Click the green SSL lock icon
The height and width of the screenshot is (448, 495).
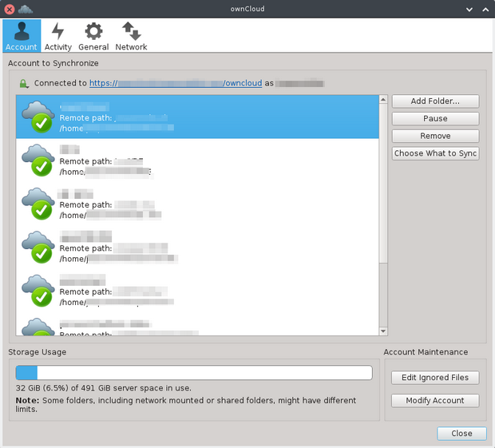coord(24,84)
